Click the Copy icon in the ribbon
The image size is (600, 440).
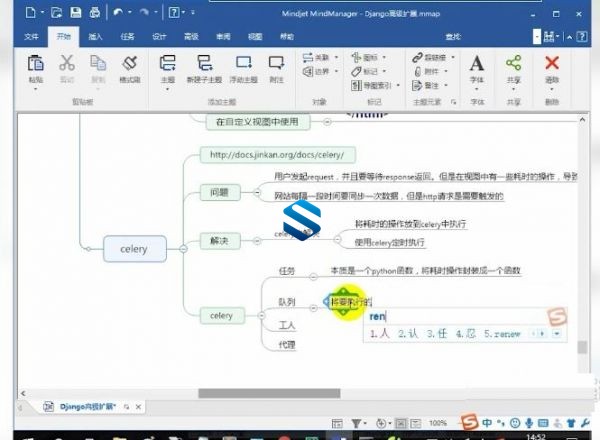tap(98, 63)
